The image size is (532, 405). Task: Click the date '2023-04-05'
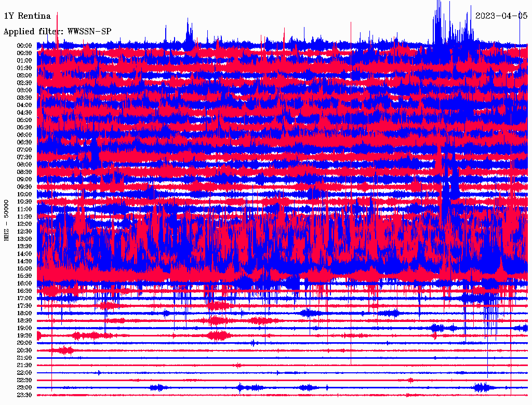coord(501,16)
